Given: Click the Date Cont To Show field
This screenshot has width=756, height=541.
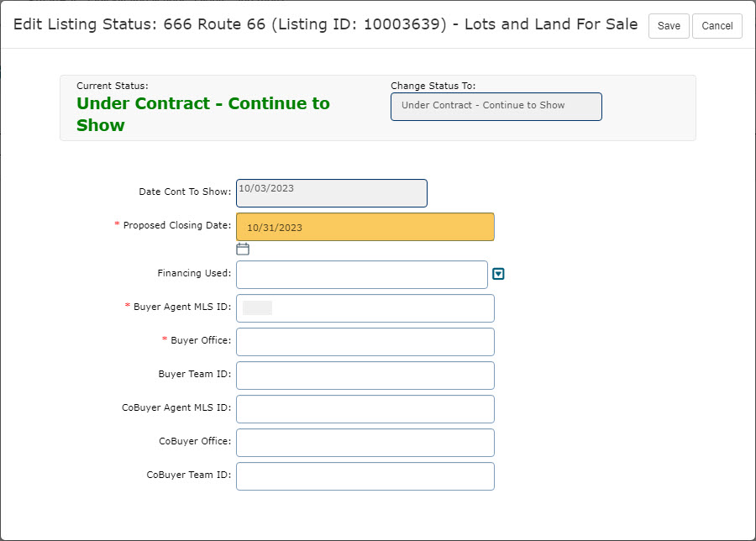Looking at the screenshot, I should coord(331,192).
